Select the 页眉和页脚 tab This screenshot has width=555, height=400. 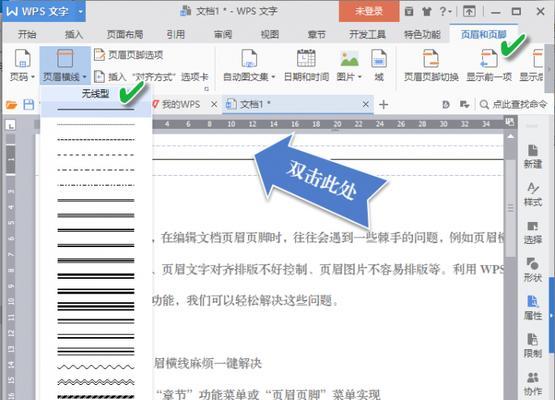tap(484, 34)
